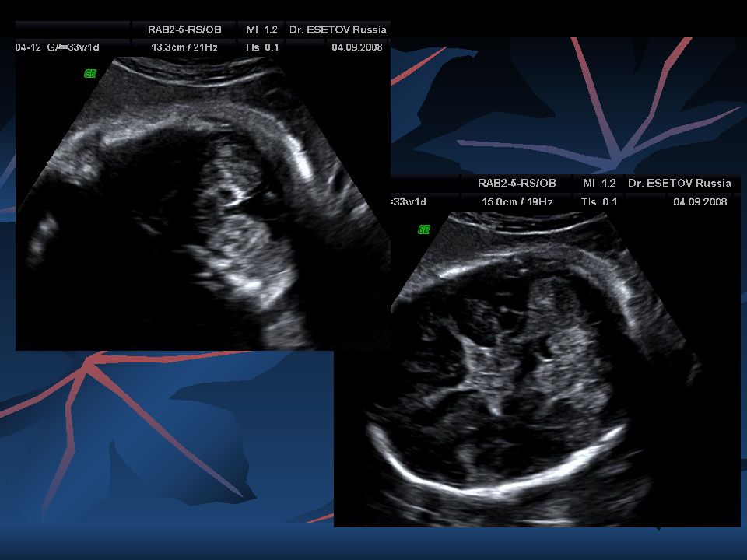Click '04-12 GA=33w1d' text on left scan
This screenshot has width=747, height=560.
point(57,47)
